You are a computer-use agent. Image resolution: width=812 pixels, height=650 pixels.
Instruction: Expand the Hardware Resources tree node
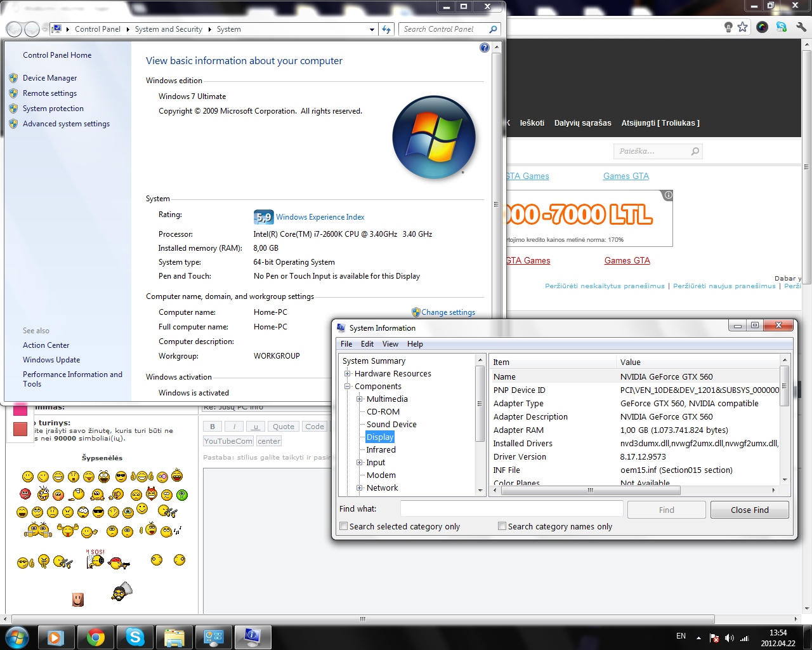[x=348, y=374]
